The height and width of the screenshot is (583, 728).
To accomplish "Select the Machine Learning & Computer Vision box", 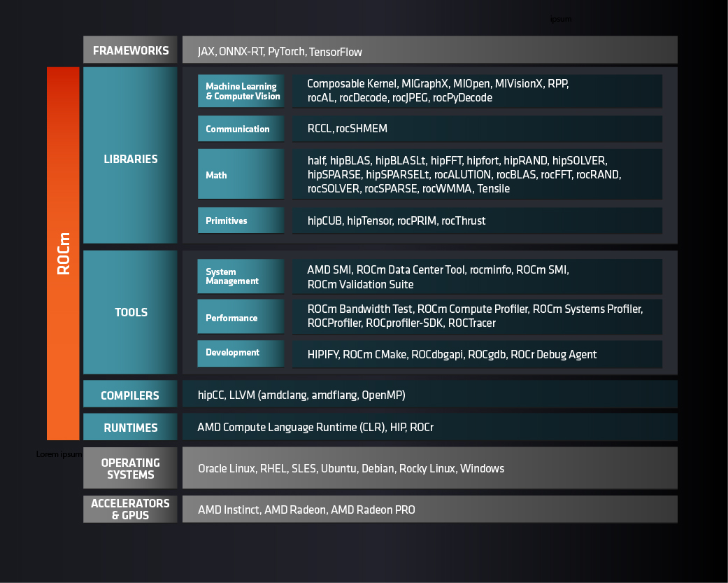I will click(241, 91).
